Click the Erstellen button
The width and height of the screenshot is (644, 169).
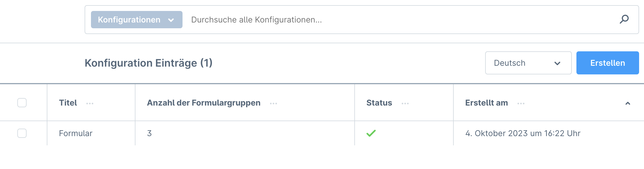tap(607, 63)
